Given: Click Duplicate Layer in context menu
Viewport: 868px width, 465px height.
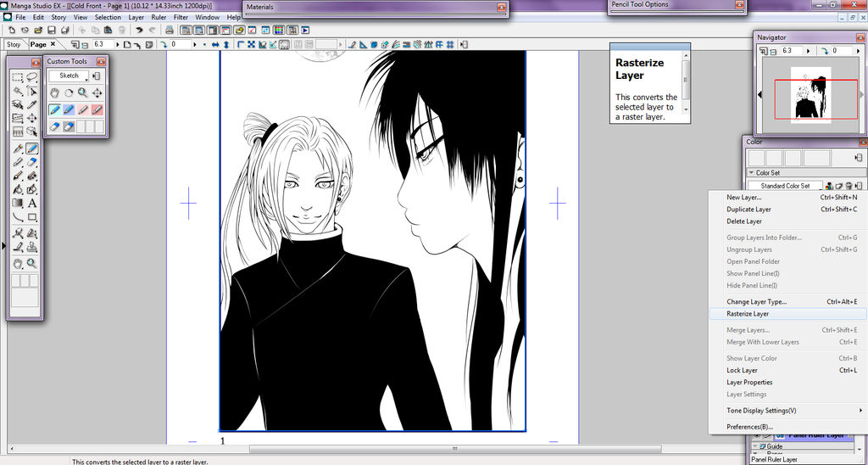Looking at the screenshot, I should click(748, 210).
